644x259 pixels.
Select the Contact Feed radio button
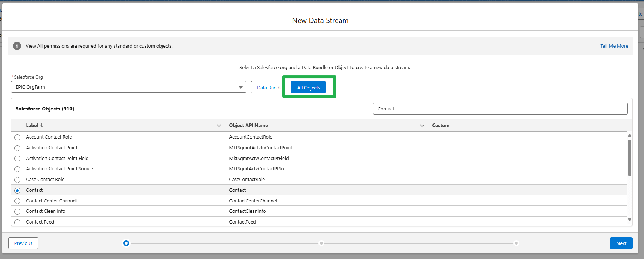click(17, 222)
